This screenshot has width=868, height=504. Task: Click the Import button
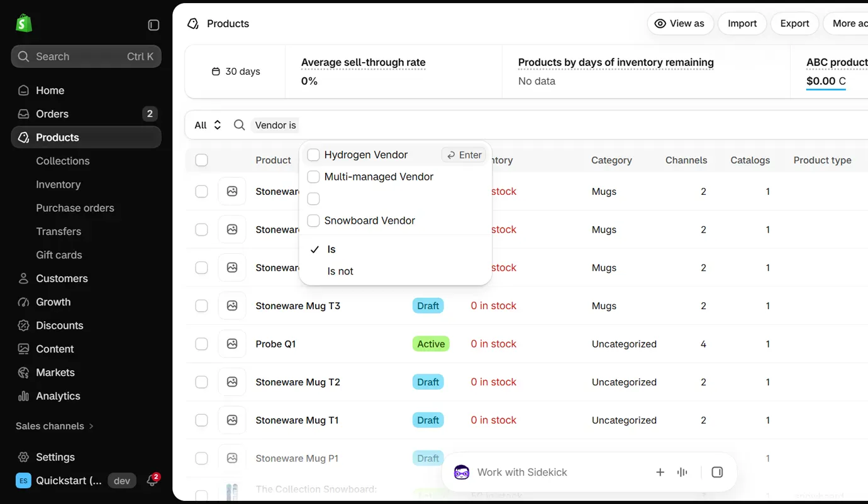tap(742, 24)
